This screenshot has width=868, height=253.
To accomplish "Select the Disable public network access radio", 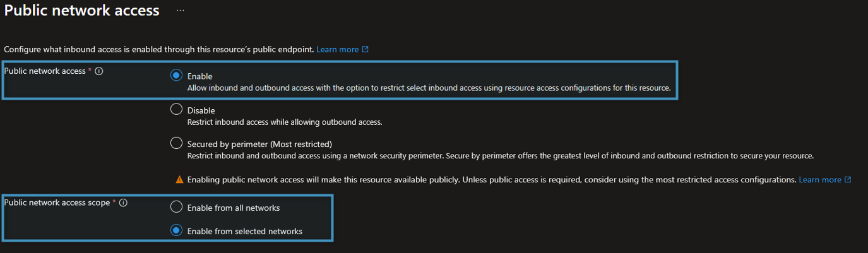I will pyautogui.click(x=176, y=110).
